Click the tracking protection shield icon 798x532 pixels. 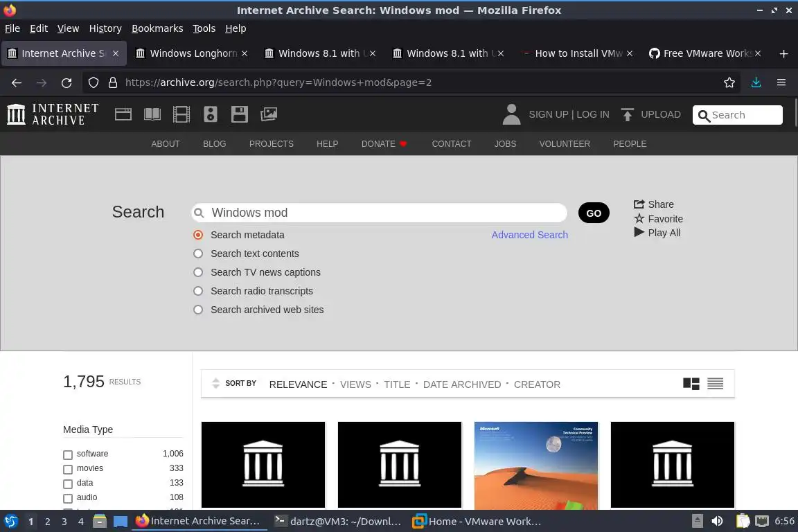pos(93,82)
